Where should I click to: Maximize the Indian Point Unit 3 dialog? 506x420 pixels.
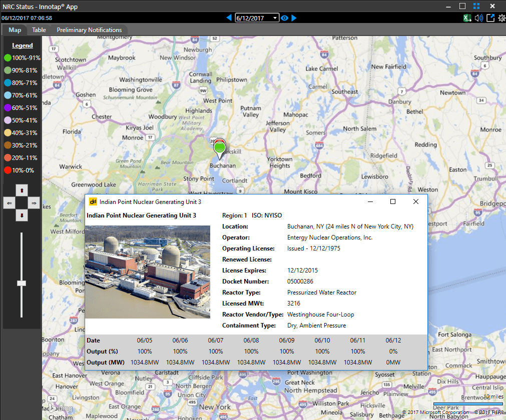(x=393, y=202)
